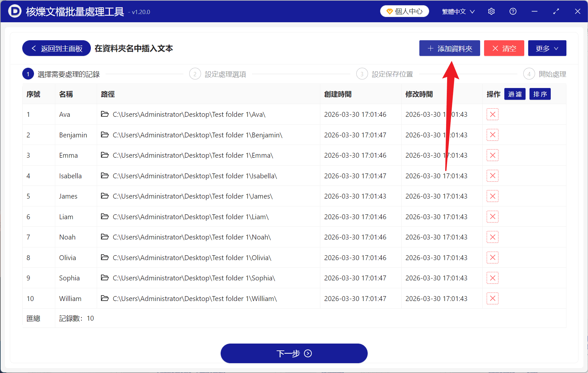The height and width of the screenshot is (373, 588).
Task: Delete the James row with its X icon
Action: (x=492, y=196)
